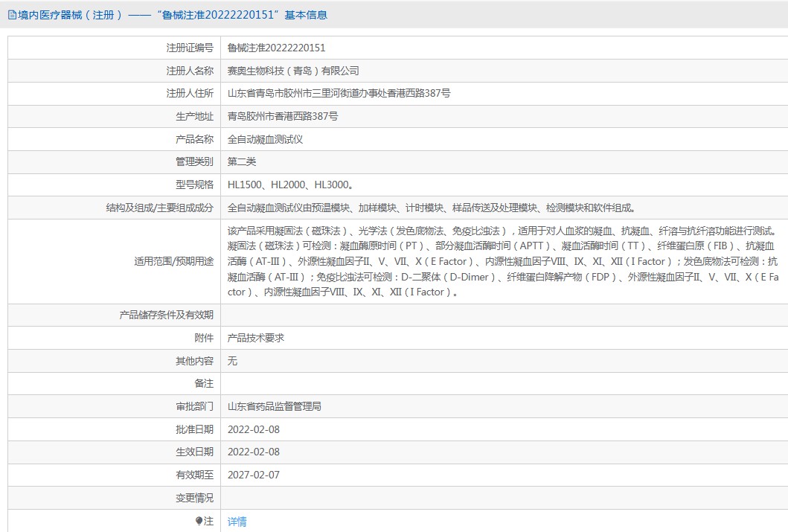Click the intended use paragraph starting 该产品采用凝固法
The image size is (788, 532).
(x=502, y=261)
